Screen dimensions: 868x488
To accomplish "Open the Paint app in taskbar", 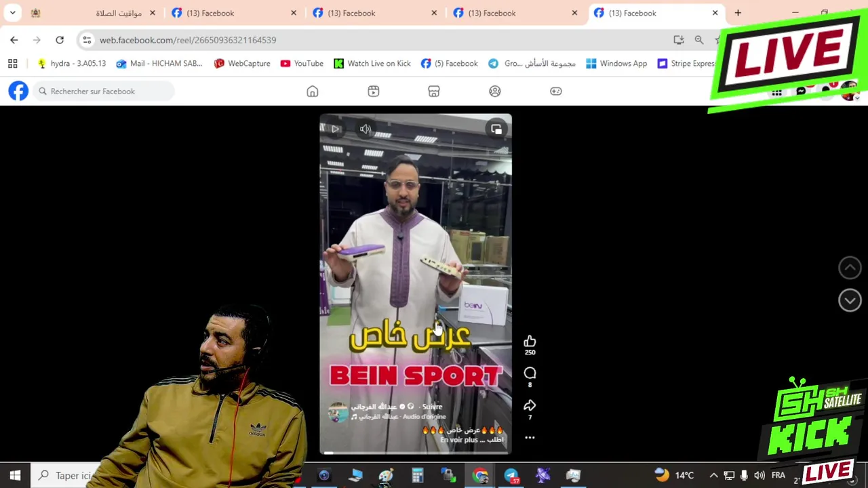I will (386, 476).
